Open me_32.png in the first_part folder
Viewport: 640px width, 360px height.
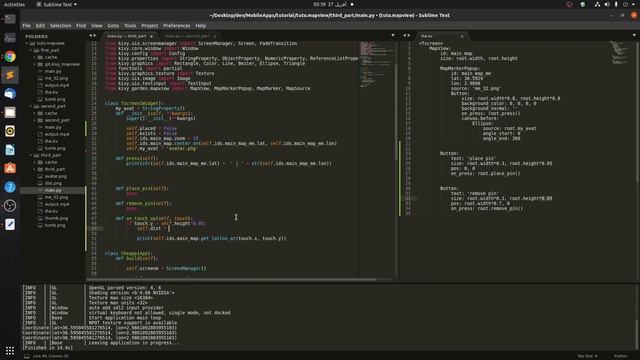pyautogui.click(x=56, y=78)
